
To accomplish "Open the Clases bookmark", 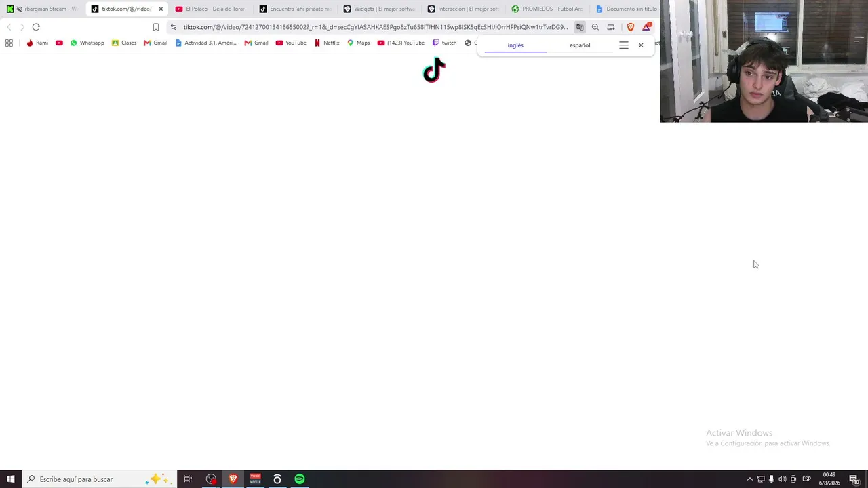I will (x=124, y=43).
